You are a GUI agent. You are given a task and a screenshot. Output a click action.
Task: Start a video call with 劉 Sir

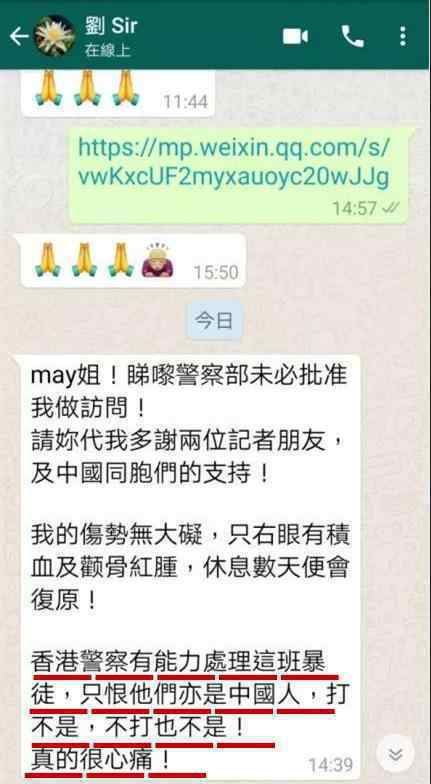(295, 36)
